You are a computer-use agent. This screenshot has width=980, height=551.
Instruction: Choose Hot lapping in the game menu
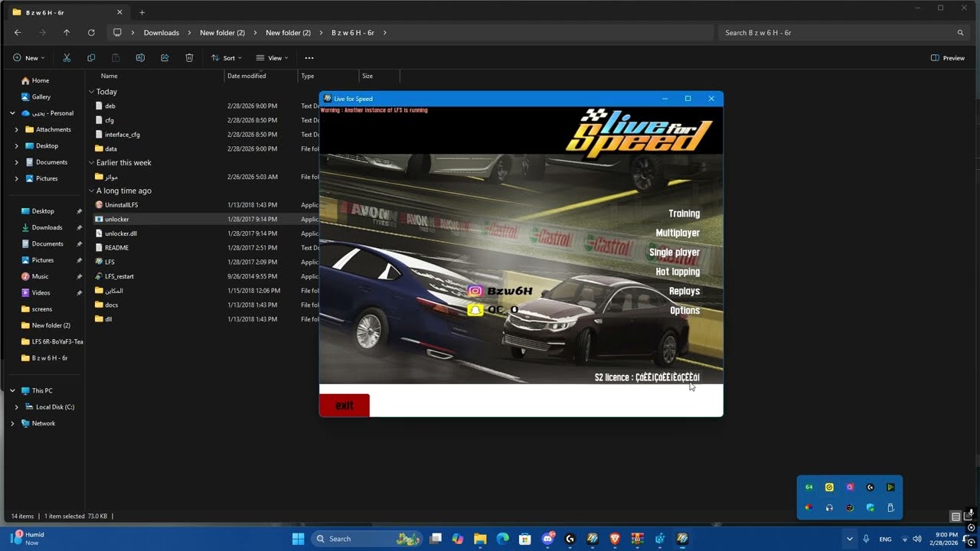(678, 272)
